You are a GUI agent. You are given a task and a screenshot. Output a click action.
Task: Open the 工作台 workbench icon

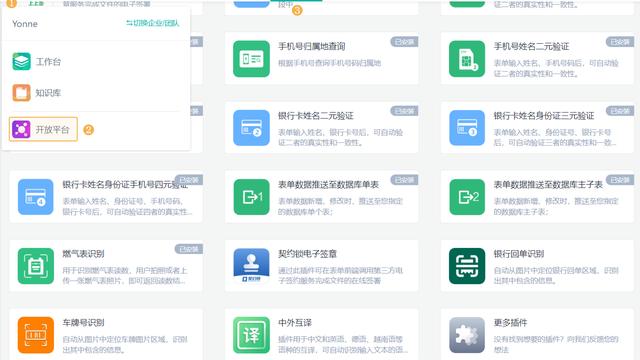(x=21, y=62)
